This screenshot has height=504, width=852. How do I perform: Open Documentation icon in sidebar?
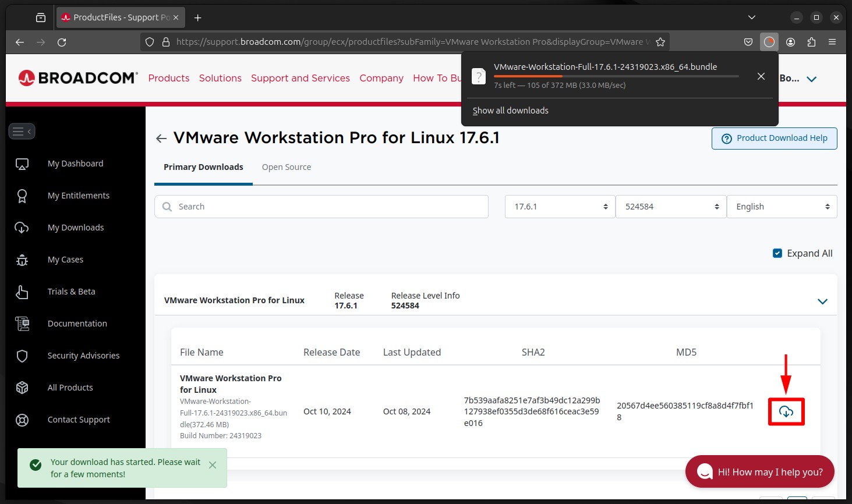(x=22, y=324)
